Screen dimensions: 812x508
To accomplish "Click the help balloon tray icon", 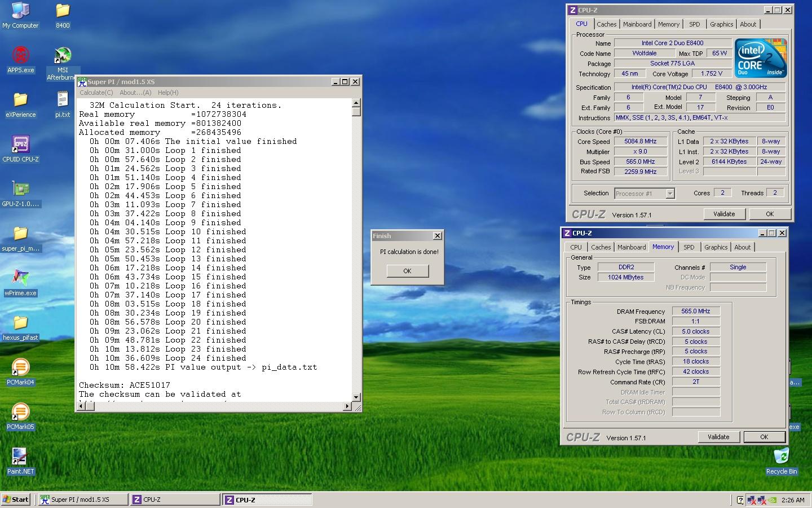I will [x=740, y=500].
